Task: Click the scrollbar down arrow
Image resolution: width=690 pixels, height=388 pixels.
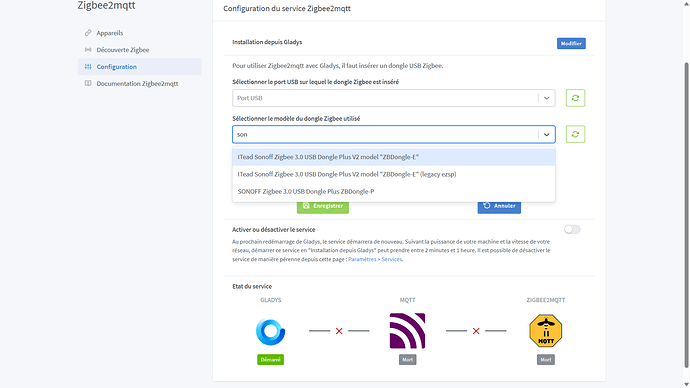Action: (x=686, y=384)
